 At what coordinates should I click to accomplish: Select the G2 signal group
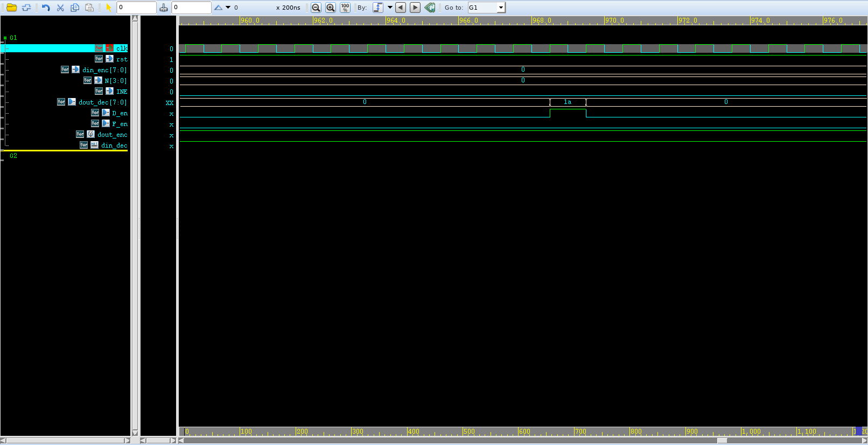click(x=13, y=156)
